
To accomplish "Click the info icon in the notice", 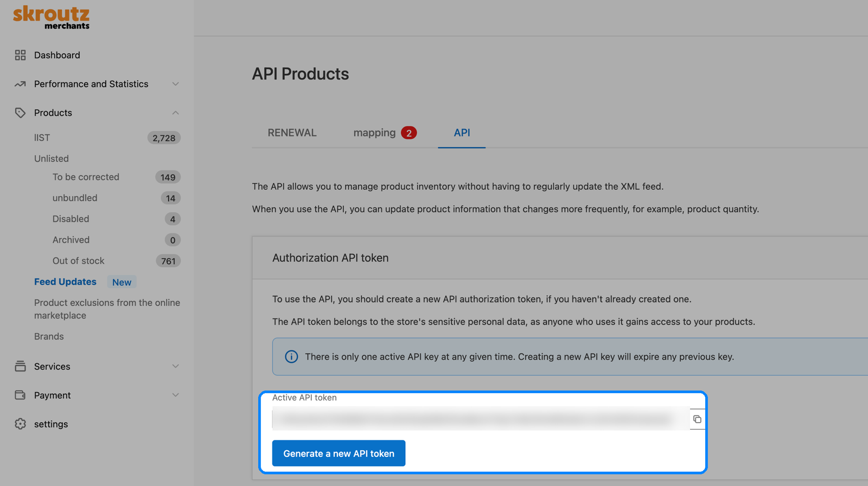I will (291, 356).
